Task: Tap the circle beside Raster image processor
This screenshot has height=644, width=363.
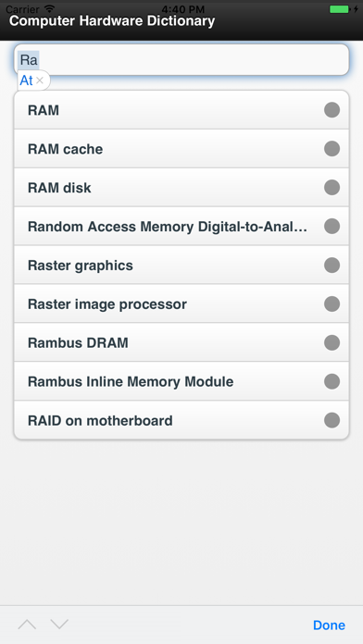Action: pyautogui.click(x=332, y=303)
